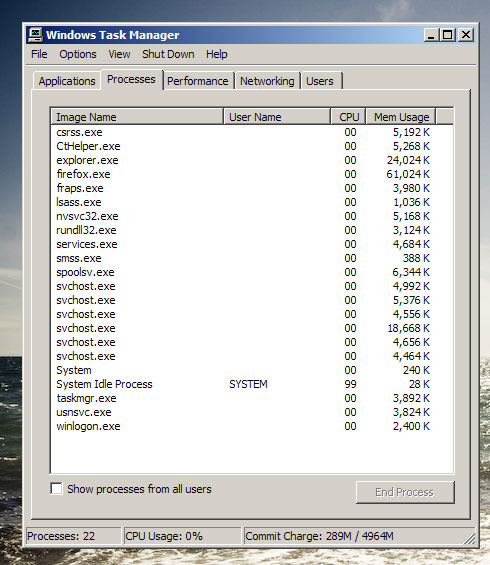Enable Show processes from all users

click(57, 489)
